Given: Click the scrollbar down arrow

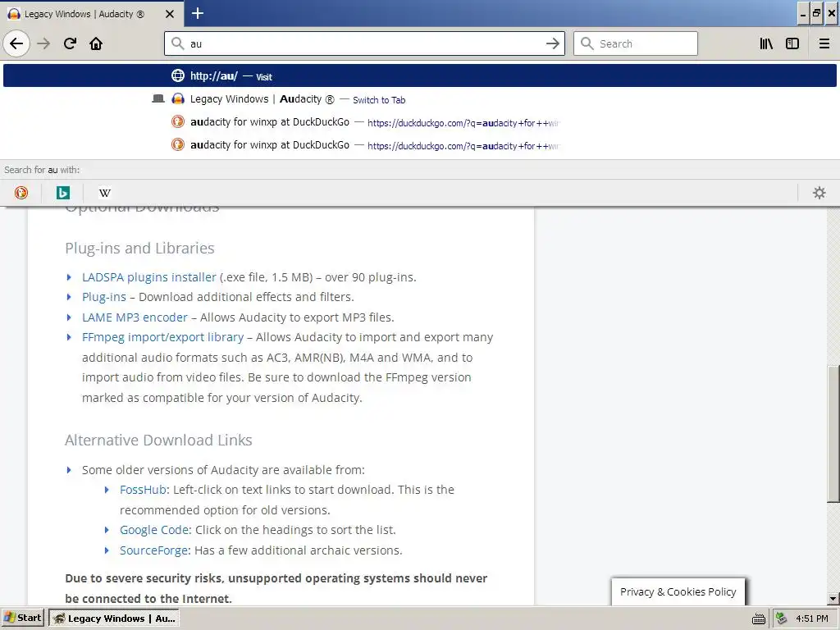Looking at the screenshot, I should 833,599.
